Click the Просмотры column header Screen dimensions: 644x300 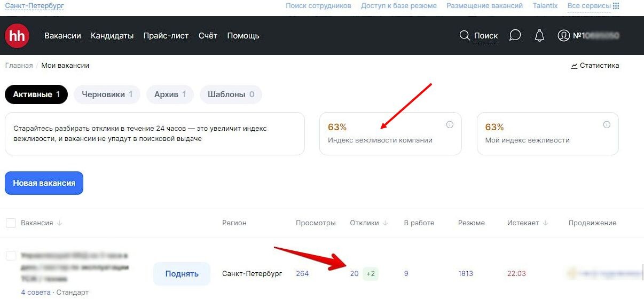coord(316,223)
